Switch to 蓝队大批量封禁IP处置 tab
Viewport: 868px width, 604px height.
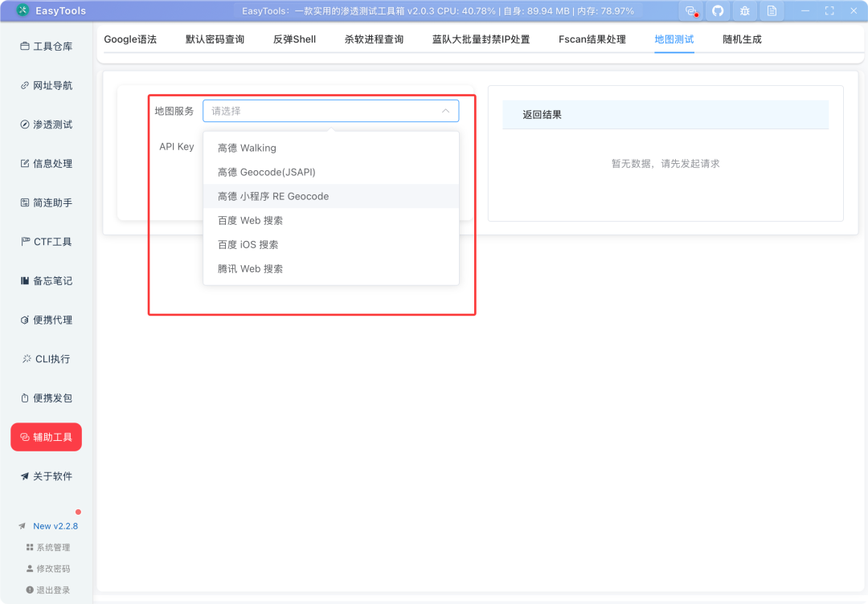pos(481,39)
